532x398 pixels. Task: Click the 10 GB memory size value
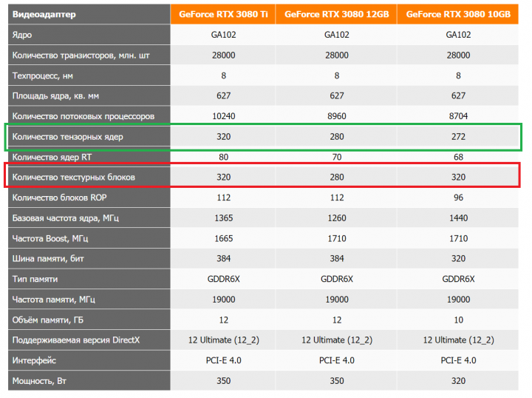(x=458, y=320)
